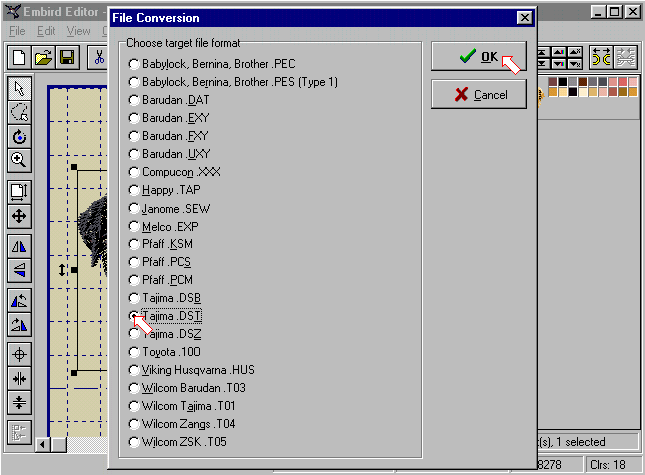
Task: Click the horizontal scrollbar thumb
Action: click(59, 444)
